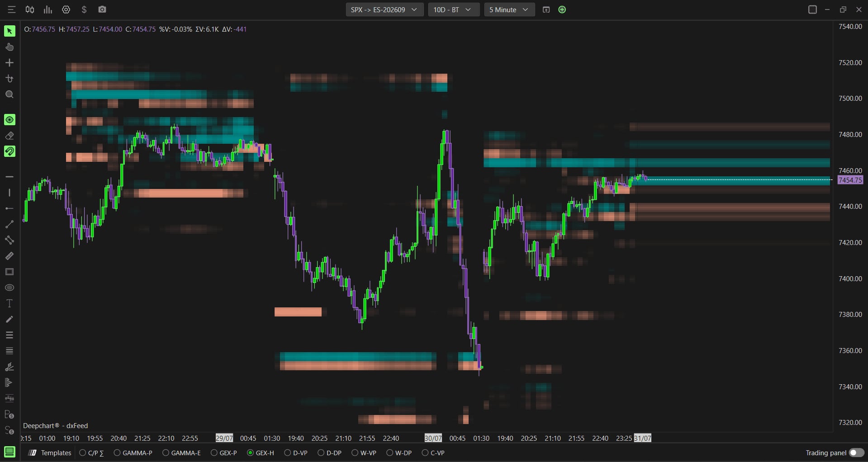
Task: Select the horizontal line drawing tool
Action: [9, 177]
